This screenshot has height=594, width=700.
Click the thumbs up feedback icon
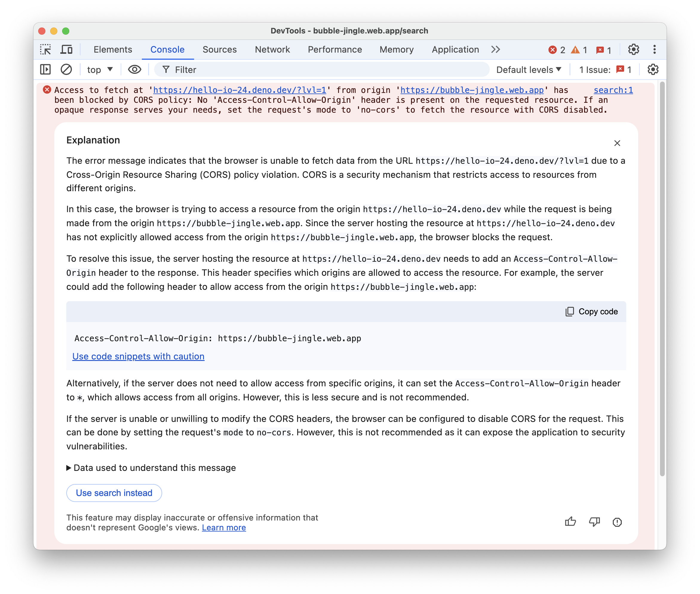(x=570, y=521)
